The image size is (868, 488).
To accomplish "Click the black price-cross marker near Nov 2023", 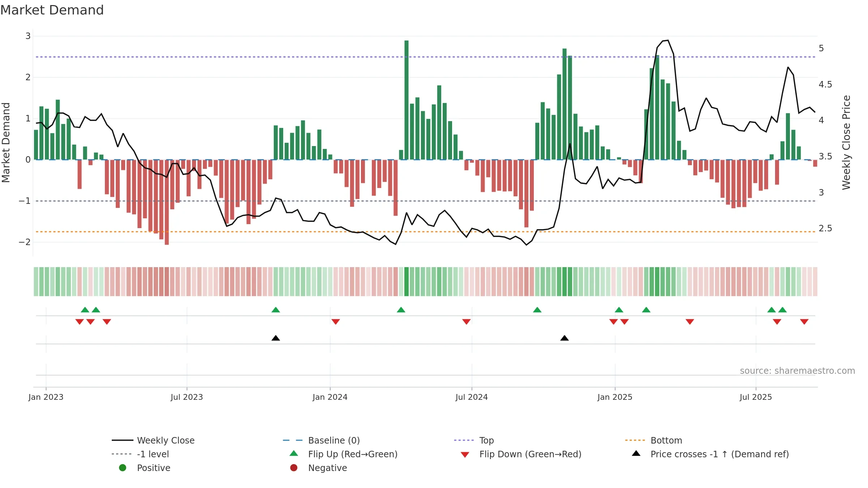I will point(276,338).
